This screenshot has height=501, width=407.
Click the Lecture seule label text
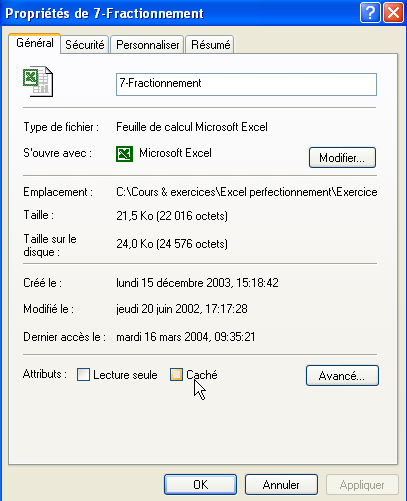pos(125,375)
